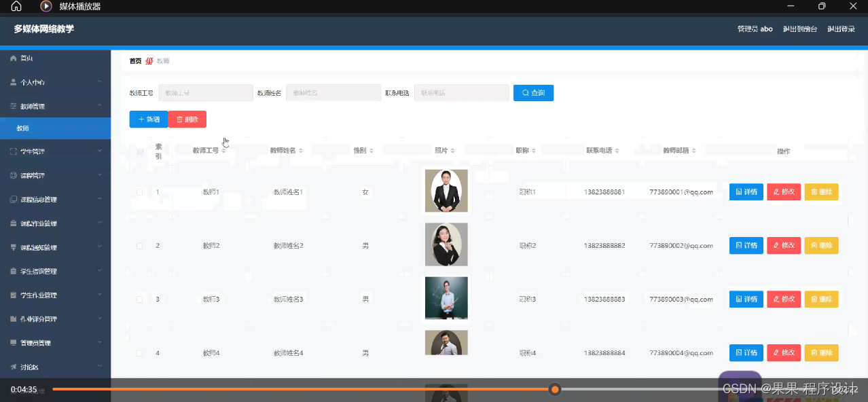The width and height of the screenshot is (868, 402).
Task: Focus the 联系电话 search field
Action: 461,93
